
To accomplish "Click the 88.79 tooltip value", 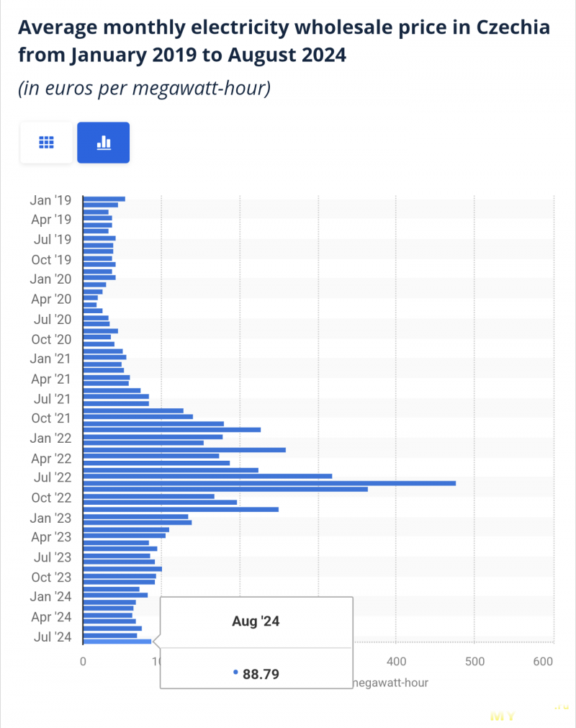I will [x=261, y=674].
